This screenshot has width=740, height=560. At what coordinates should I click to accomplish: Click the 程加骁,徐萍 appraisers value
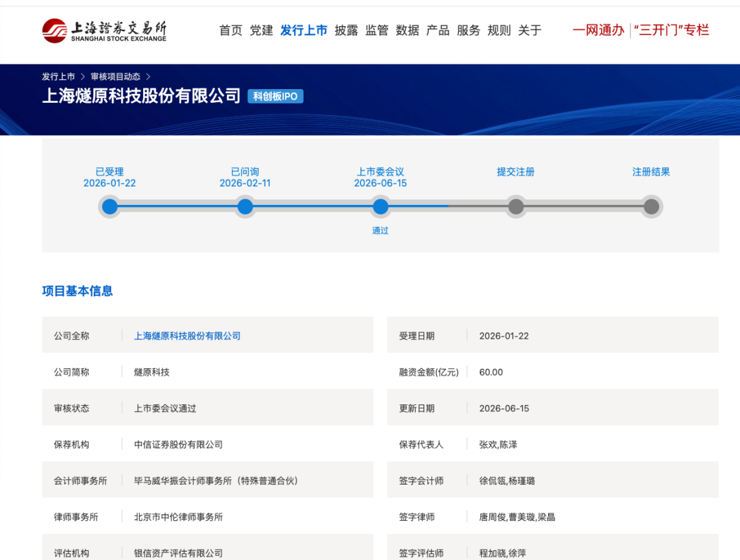tap(503, 553)
